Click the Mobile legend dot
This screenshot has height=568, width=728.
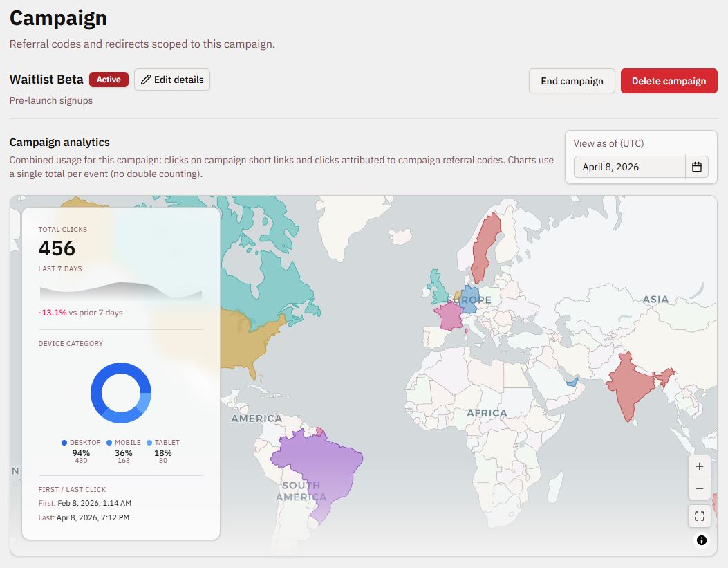pos(109,443)
